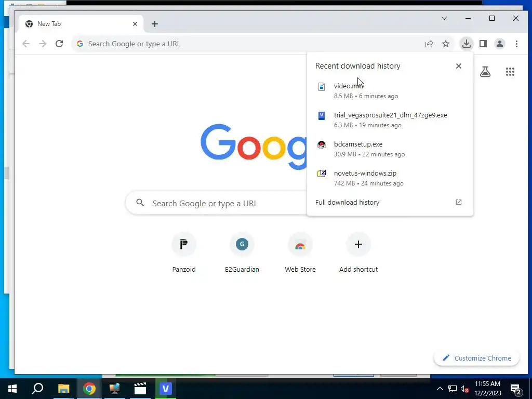Bookmark this tab with the star icon
The height and width of the screenshot is (399, 532).
[x=445, y=44]
